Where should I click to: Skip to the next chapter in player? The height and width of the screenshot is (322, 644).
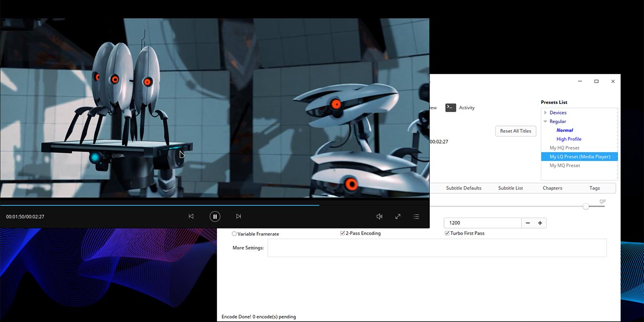[239, 216]
